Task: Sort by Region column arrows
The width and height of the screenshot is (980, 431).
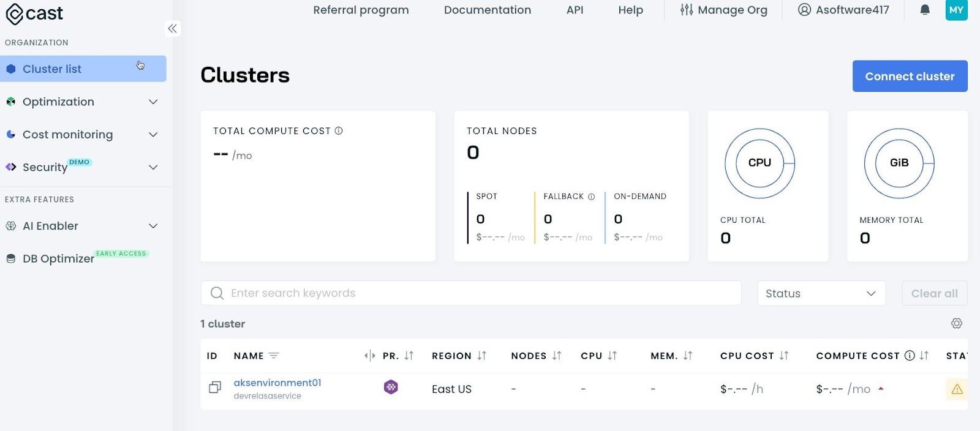Action: 482,356
